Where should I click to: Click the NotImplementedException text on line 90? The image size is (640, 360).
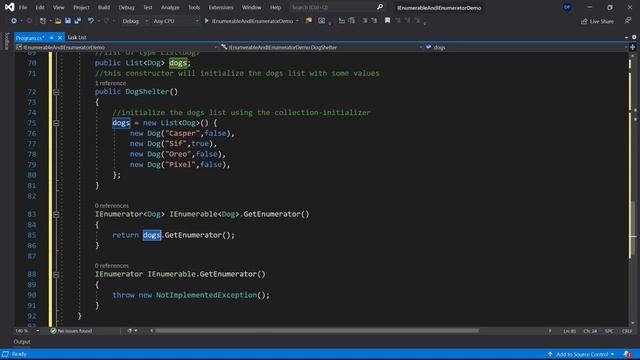(x=206, y=295)
